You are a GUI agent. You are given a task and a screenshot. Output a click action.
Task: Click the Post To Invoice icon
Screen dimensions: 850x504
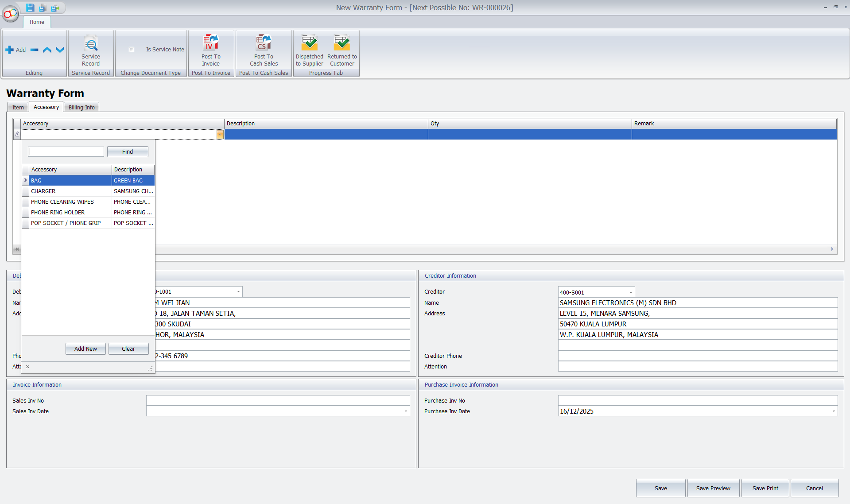pos(211,43)
